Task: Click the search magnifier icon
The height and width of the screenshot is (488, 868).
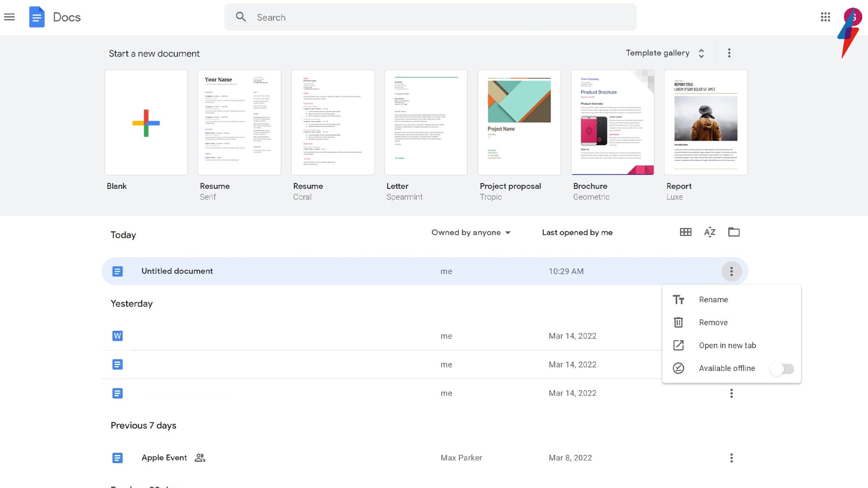Action: coord(241,17)
